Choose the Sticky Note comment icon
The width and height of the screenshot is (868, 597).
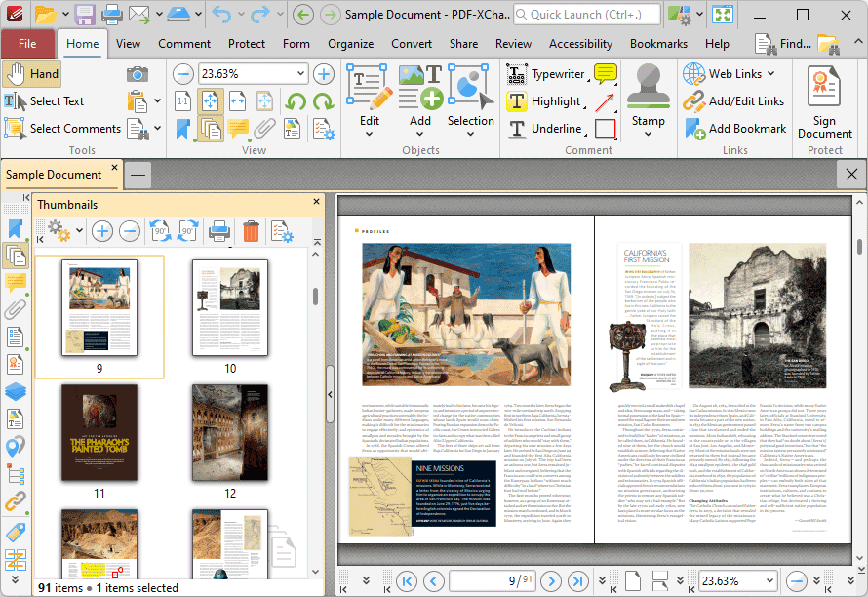605,74
